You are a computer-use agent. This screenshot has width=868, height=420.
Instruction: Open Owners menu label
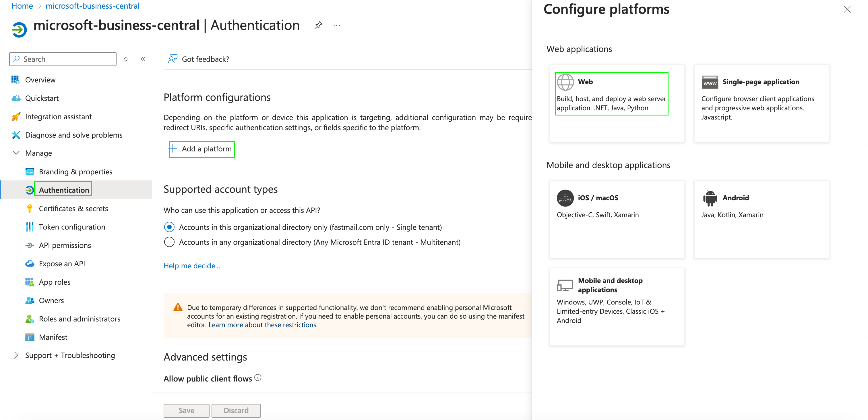51,300
